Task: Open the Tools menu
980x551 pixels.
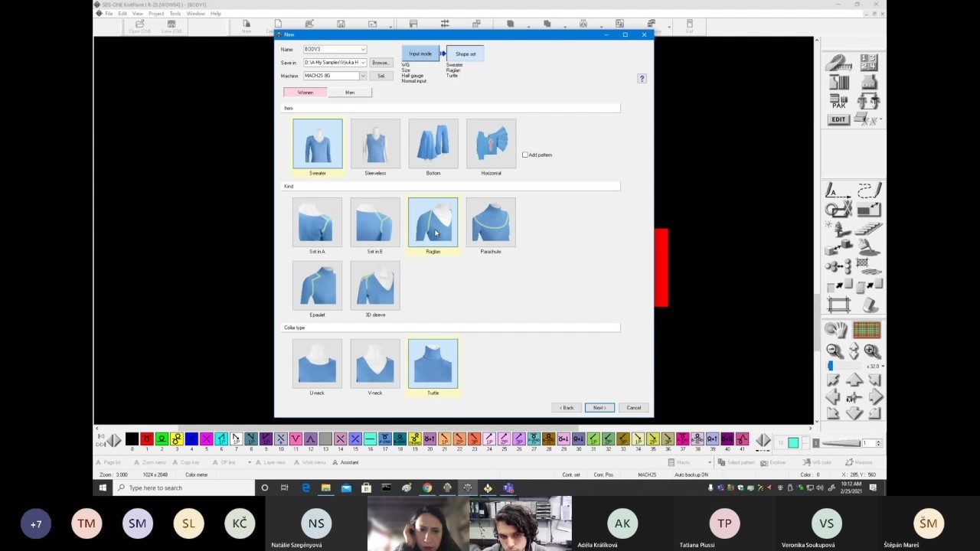Action: pos(175,14)
